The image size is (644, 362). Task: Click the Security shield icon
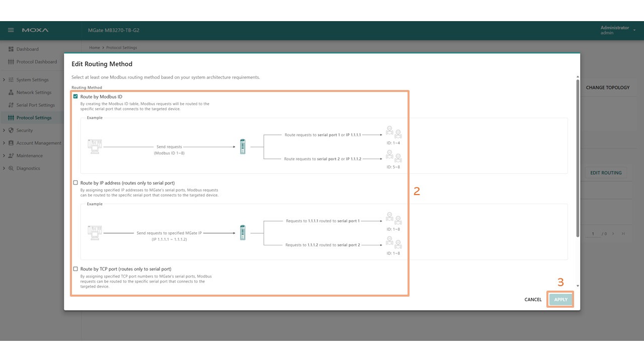(x=11, y=130)
